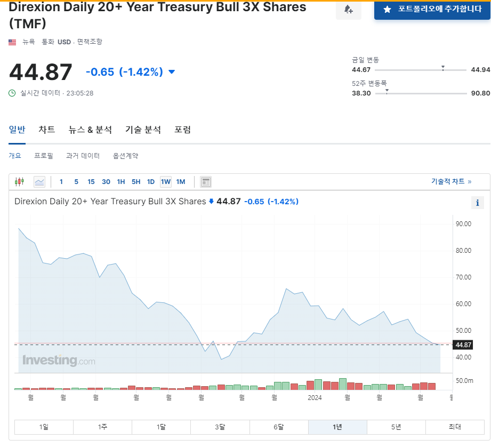Set chart range to 5년
Image resolution: width=491 pixels, height=448 pixels.
[396, 427]
